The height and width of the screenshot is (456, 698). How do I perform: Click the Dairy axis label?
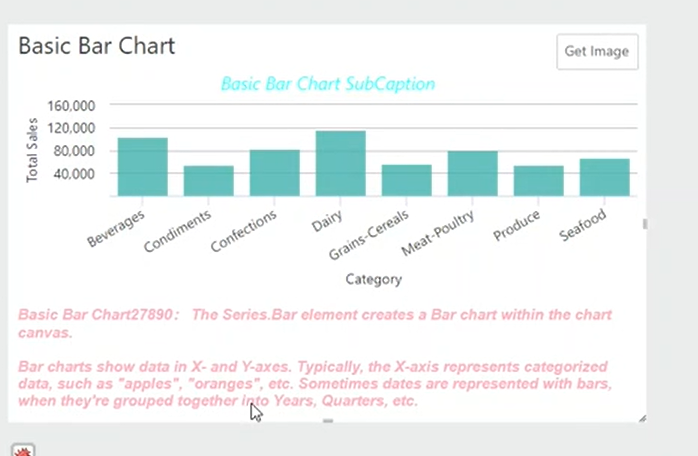(327, 221)
